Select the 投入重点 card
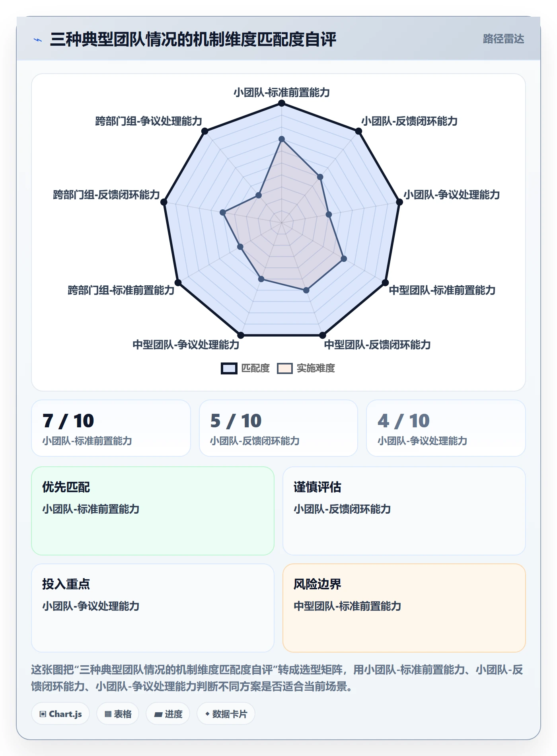557x756 pixels. coord(153,608)
